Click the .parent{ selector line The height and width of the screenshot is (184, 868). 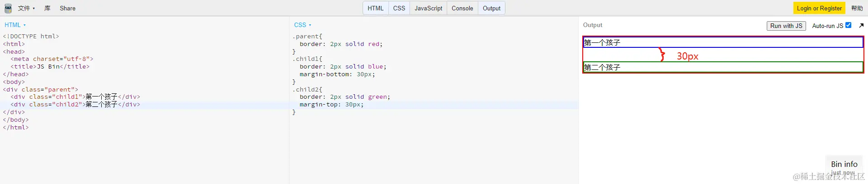click(307, 37)
